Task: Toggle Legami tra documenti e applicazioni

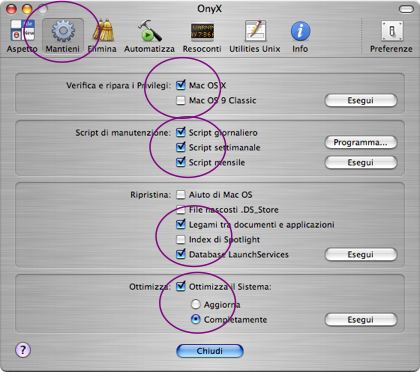Action: click(181, 224)
